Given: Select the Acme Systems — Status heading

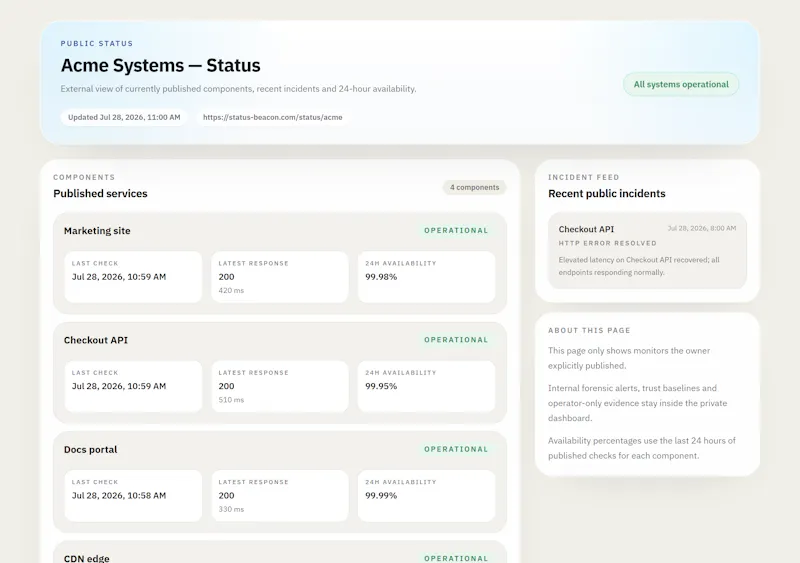Looking at the screenshot, I should click(160, 65).
